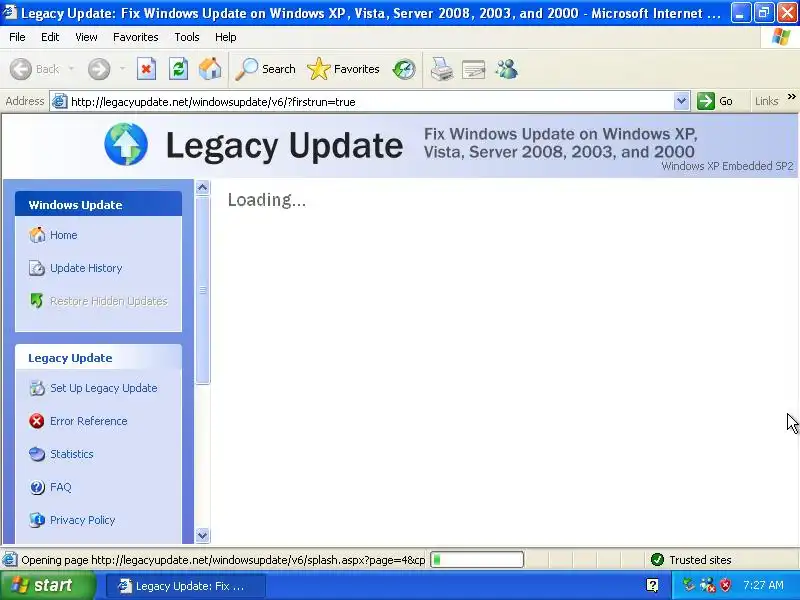Viewport: 800px width, 600px height.
Task: Open the Home sidebar link
Action: click(x=63, y=235)
